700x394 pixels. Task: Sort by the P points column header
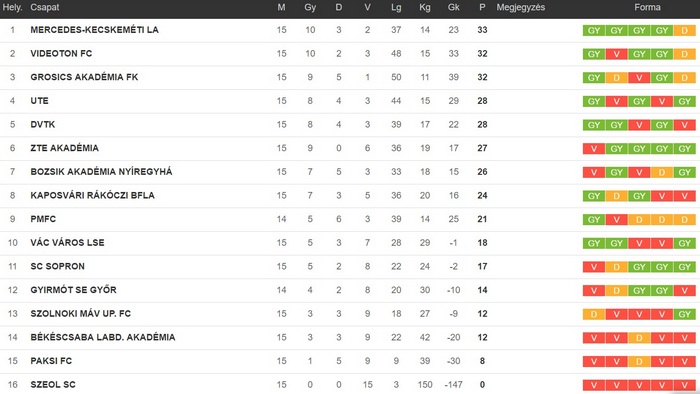482,7
